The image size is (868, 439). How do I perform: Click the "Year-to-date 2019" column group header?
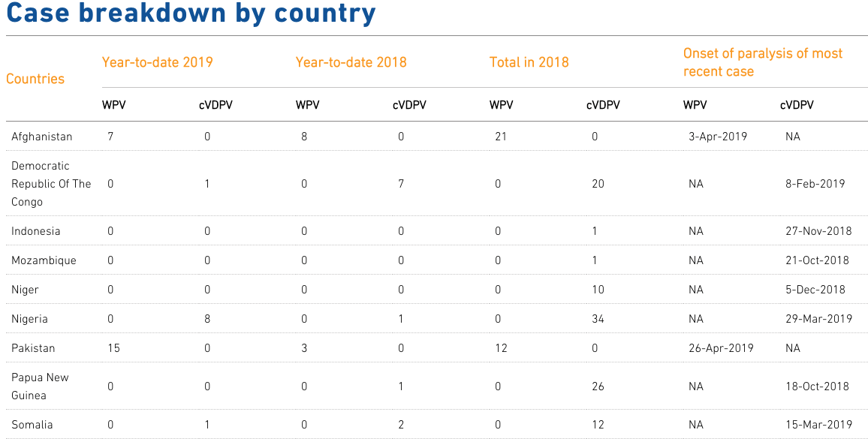pos(158,62)
